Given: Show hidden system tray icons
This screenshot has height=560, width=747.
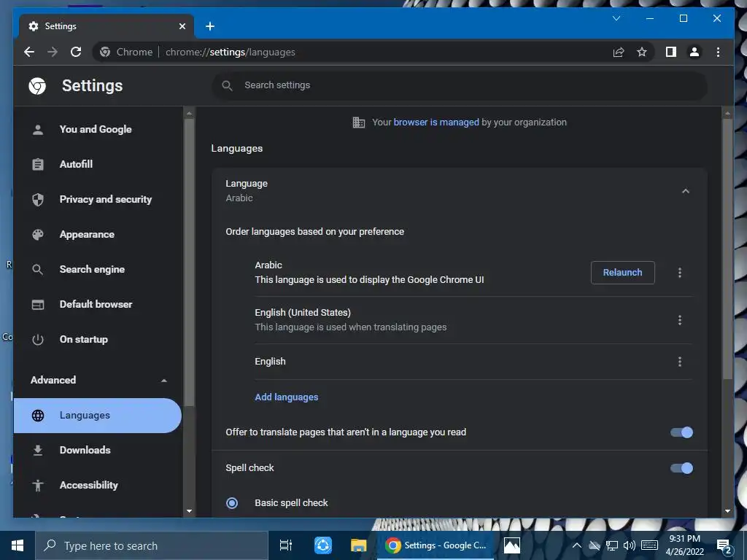Looking at the screenshot, I should [576, 545].
